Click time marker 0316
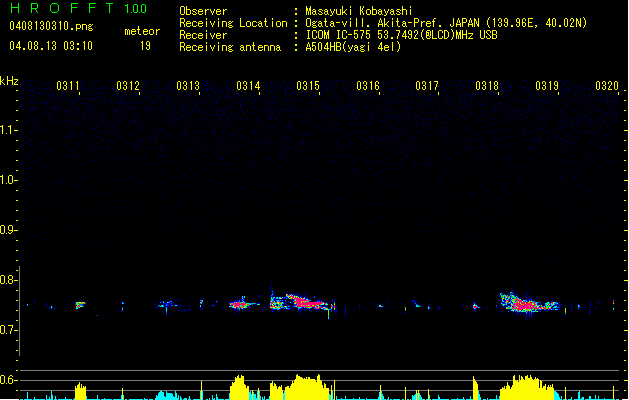This screenshot has width=629, height=400. click(x=368, y=86)
